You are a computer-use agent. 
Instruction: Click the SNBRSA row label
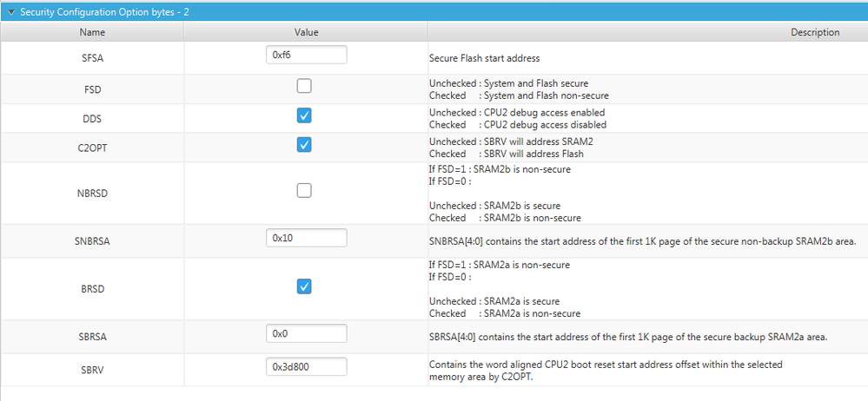coord(92,240)
